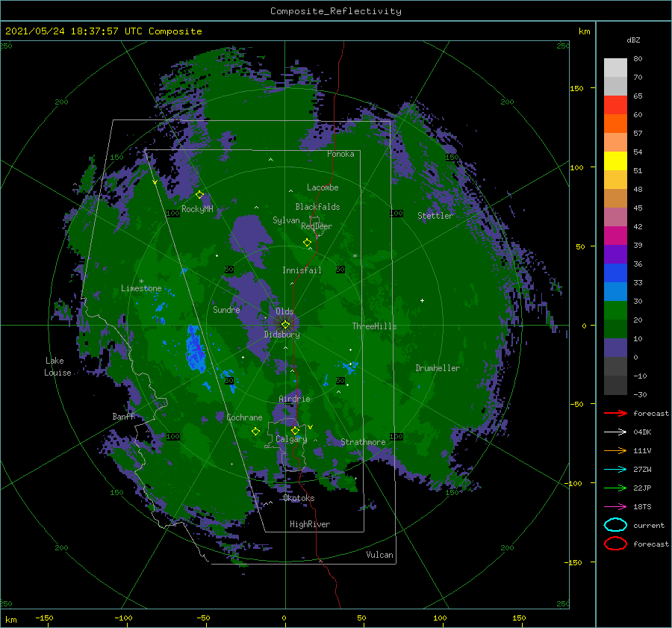Click the yellow radar-center marker under Olds

(x=285, y=325)
